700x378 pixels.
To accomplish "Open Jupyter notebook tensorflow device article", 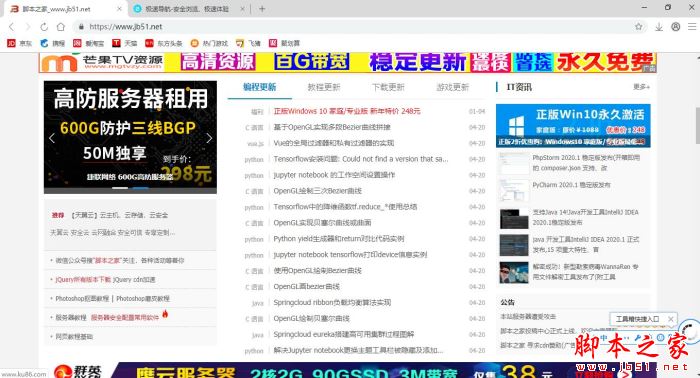I will tap(350, 255).
